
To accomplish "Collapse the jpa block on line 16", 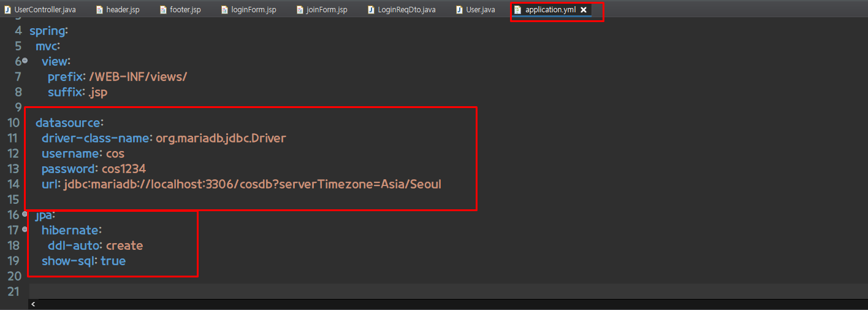I will click(x=25, y=214).
